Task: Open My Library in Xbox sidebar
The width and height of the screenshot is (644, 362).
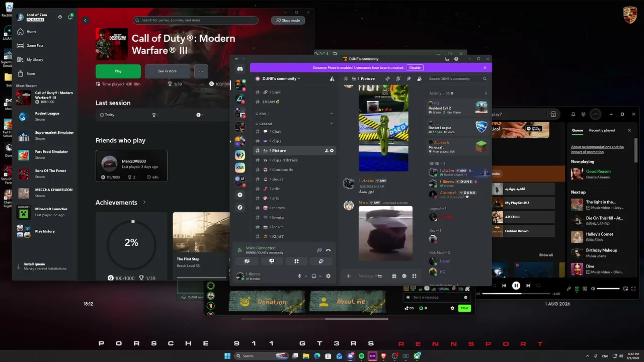Action: coord(45,60)
